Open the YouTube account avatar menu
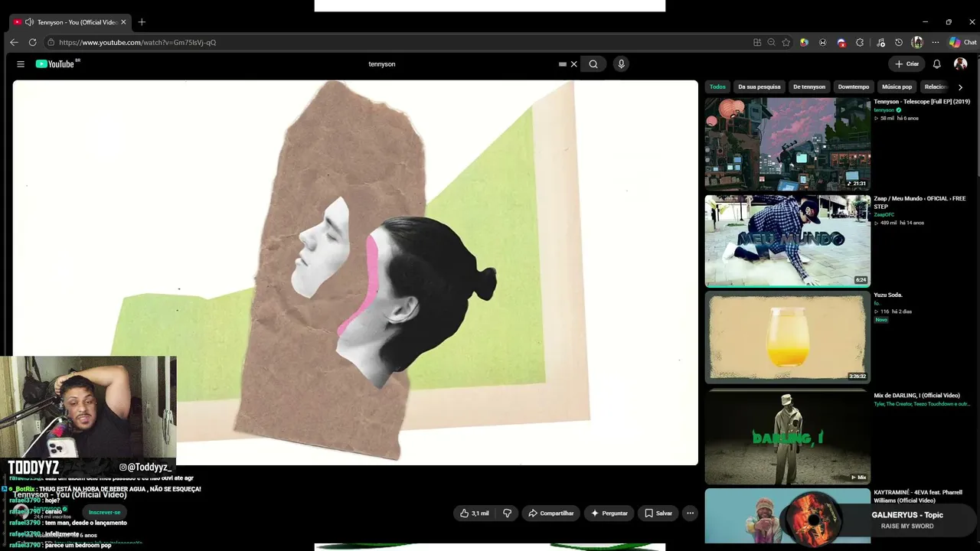Image resolution: width=980 pixels, height=551 pixels. click(x=960, y=64)
